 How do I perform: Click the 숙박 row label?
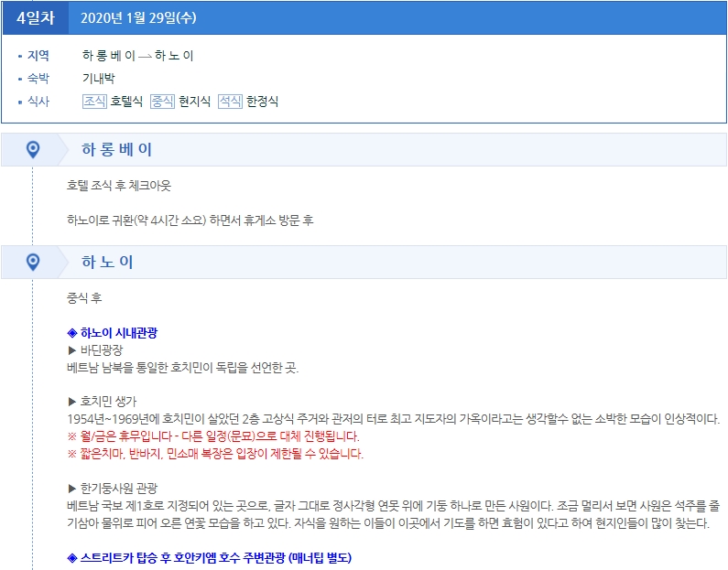[x=38, y=79]
